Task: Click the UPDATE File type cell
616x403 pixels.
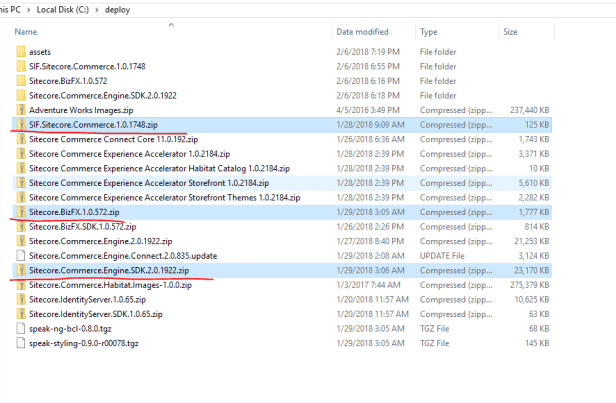Action: pos(442,256)
